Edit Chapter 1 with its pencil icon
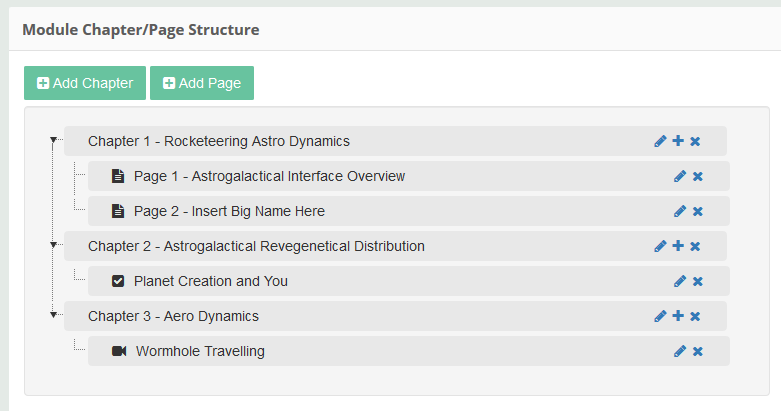Viewport: 781px width, 411px height. 660,141
